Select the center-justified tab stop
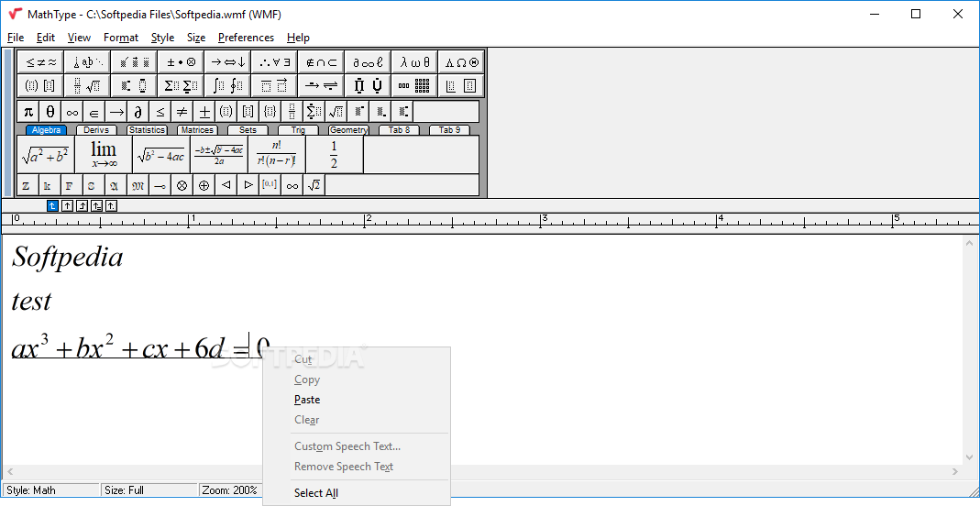 point(68,205)
